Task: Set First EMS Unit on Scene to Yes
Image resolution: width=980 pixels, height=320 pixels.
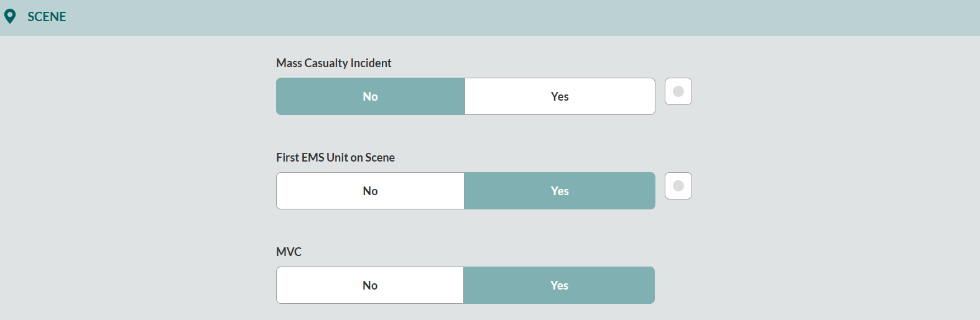Action: coord(560,191)
